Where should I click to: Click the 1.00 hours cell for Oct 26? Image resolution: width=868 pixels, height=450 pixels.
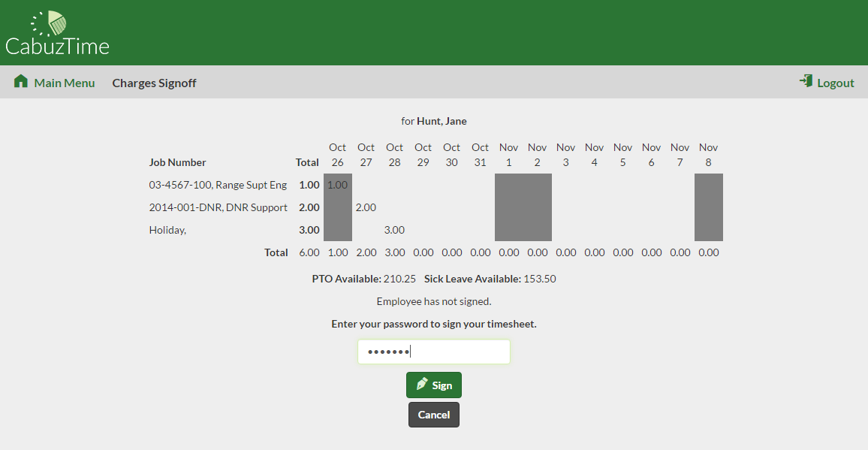tap(338, 185)
